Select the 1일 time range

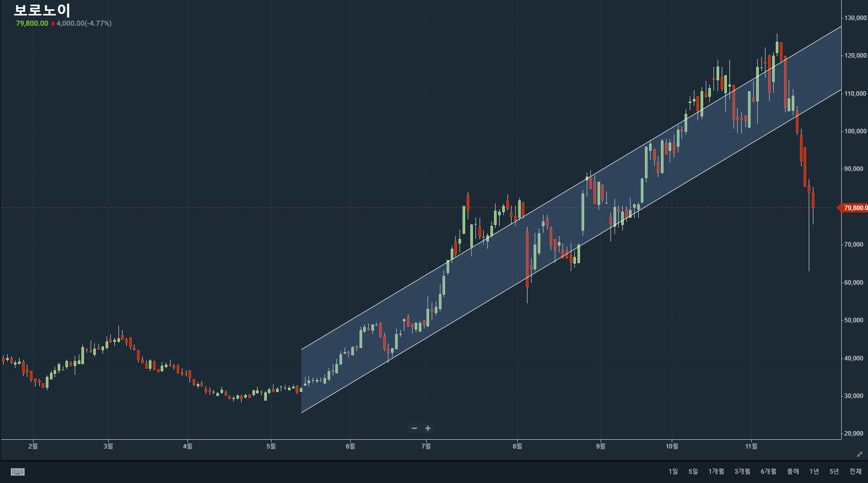pyautogui.click(x=673, y=472)
